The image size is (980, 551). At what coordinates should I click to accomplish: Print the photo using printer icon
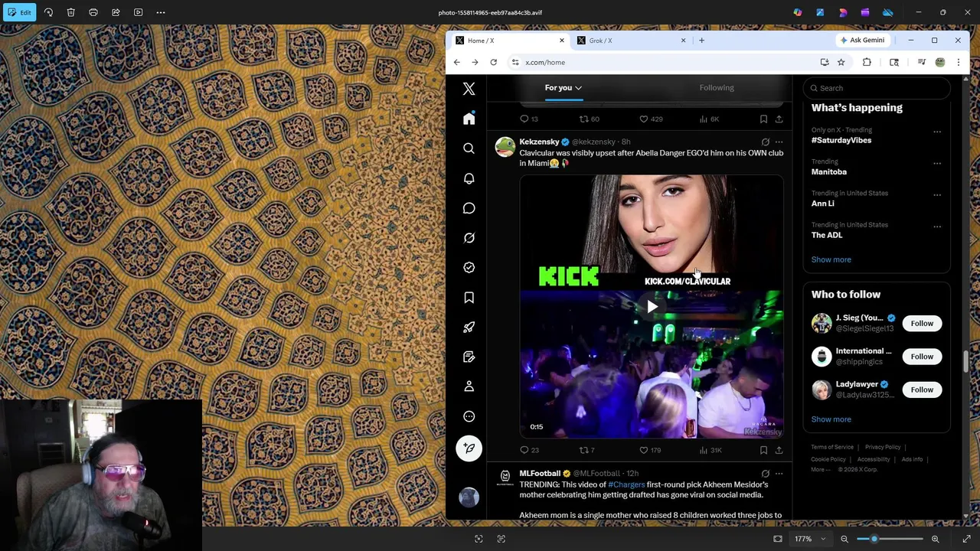[x=93, y=12]
